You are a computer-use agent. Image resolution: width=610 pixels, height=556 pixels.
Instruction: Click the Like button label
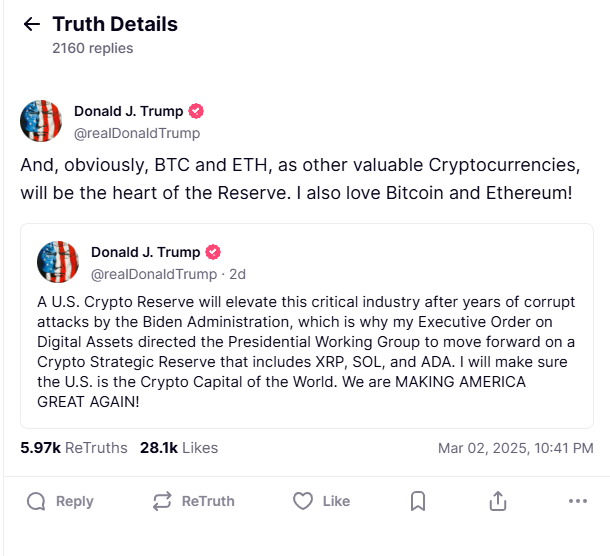point(337,501)
